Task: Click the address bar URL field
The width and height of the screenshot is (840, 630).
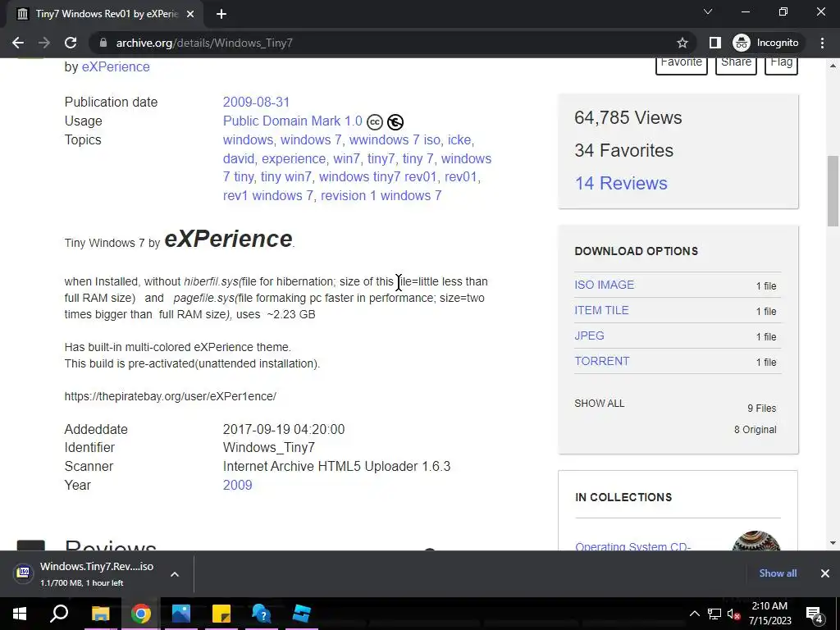Action: coord(394,43)
